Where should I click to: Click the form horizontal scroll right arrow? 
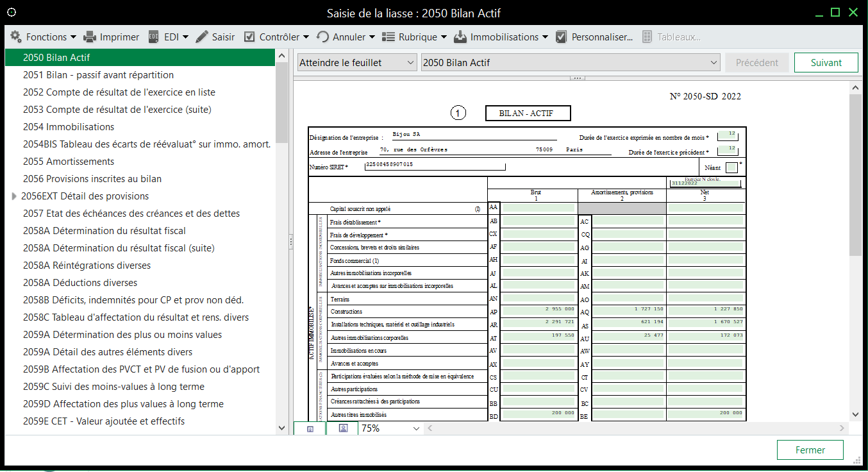click(x=843, y=428)
